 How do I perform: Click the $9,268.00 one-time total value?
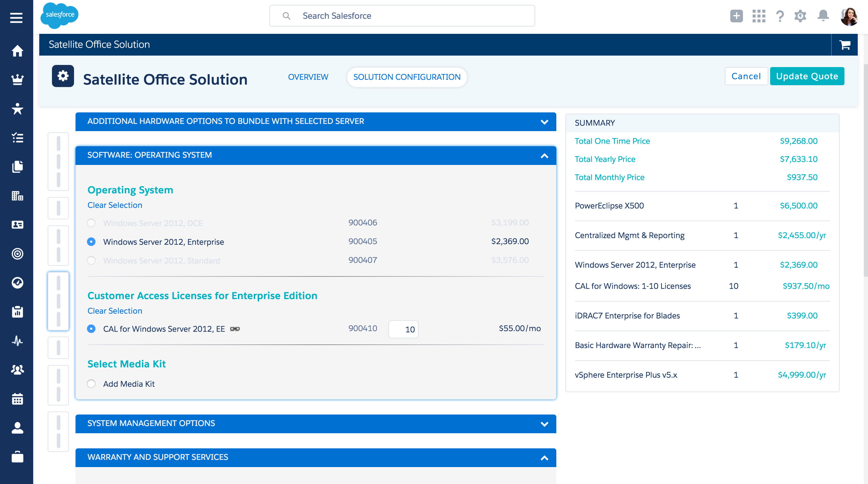799,141
